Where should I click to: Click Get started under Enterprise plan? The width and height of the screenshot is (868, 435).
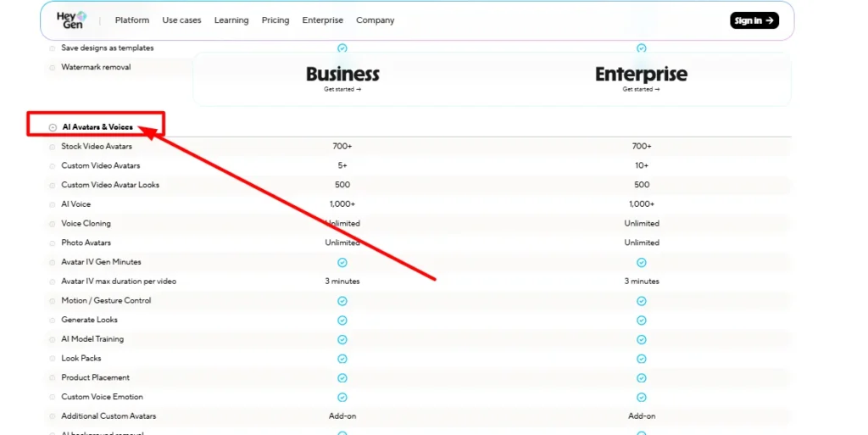click(641, 89)
